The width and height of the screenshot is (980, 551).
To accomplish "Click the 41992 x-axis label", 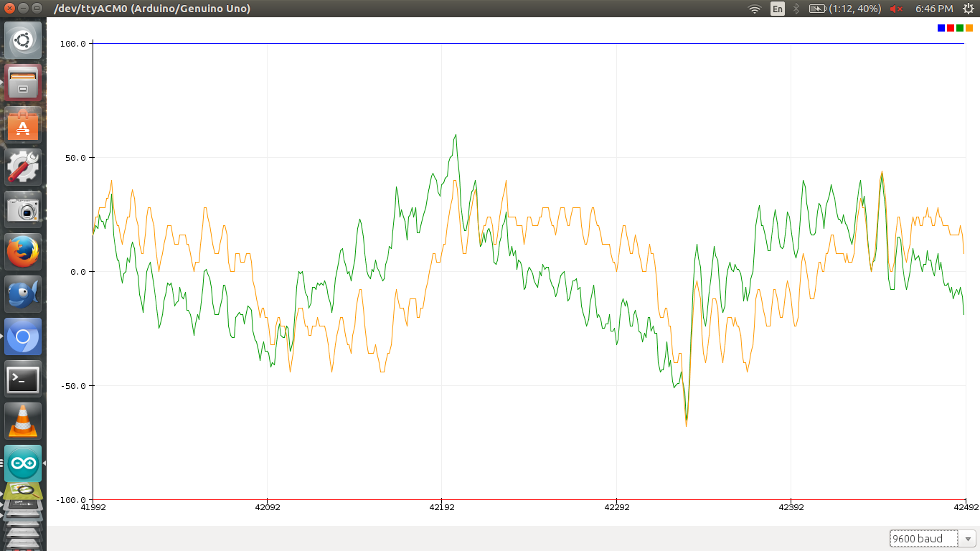I will (x=93, y=507).
